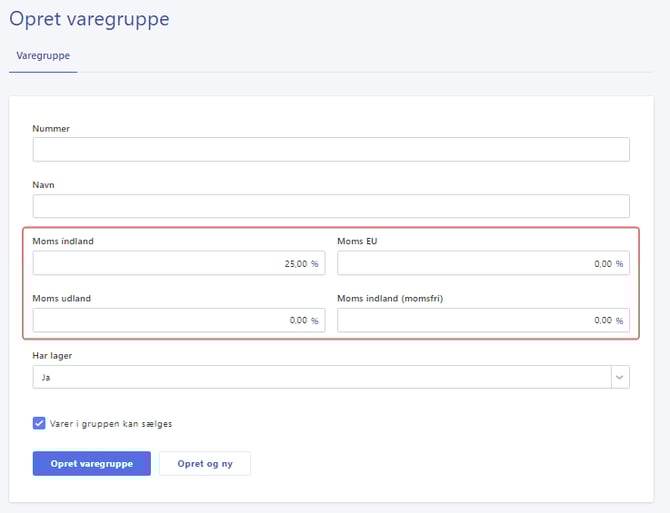Screen dimensions: 670x513
Task: Uncheck the Varer i gruppen kan sælges checkbox
Action: coord(39,423)
